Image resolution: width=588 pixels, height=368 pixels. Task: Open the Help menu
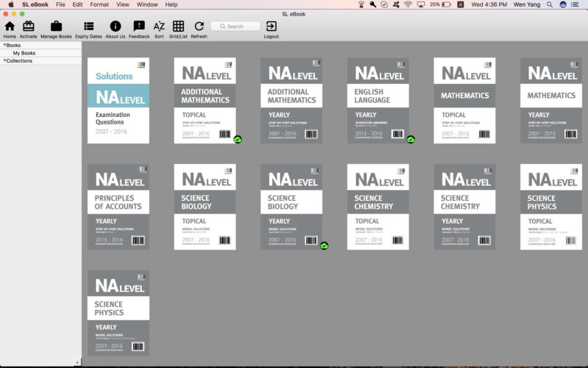click(x=171, y=4)
